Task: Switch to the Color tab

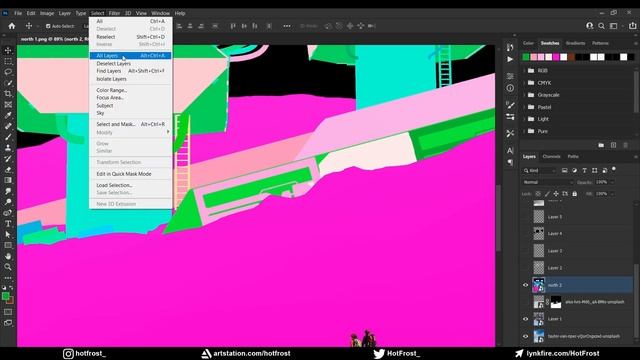Action: coord(528,43)
